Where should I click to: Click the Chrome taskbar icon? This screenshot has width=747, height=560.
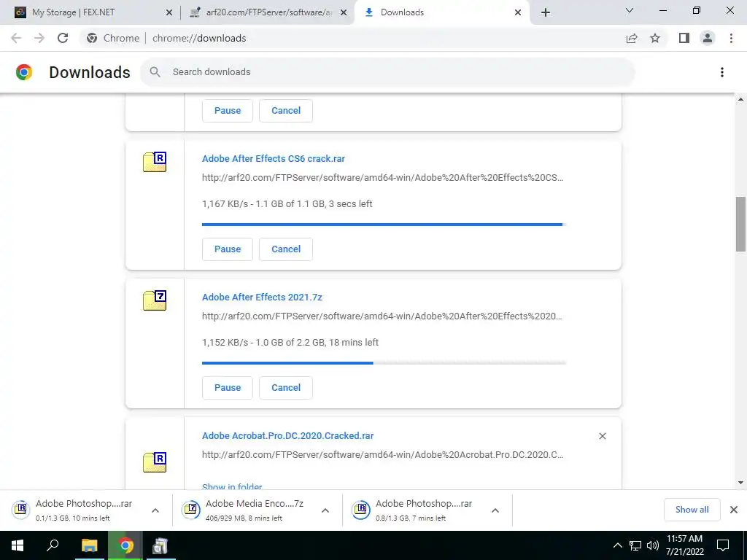125,545
